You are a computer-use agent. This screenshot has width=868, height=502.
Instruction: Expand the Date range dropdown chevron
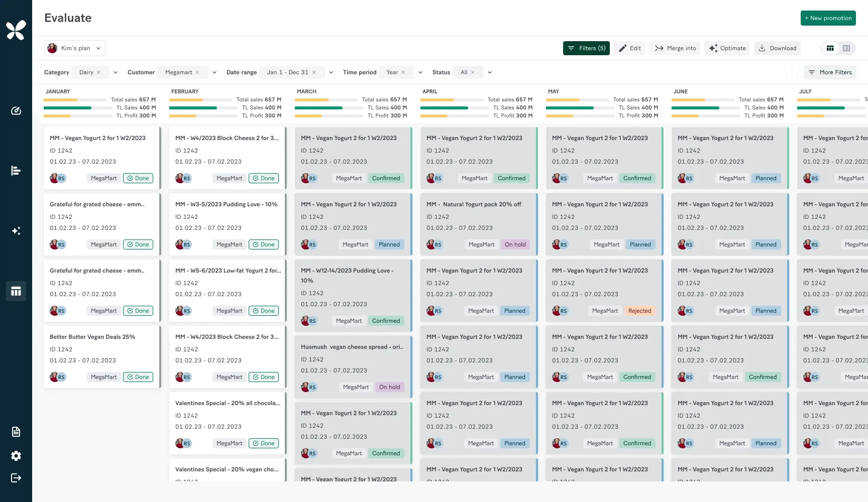(x=331, y=72)
